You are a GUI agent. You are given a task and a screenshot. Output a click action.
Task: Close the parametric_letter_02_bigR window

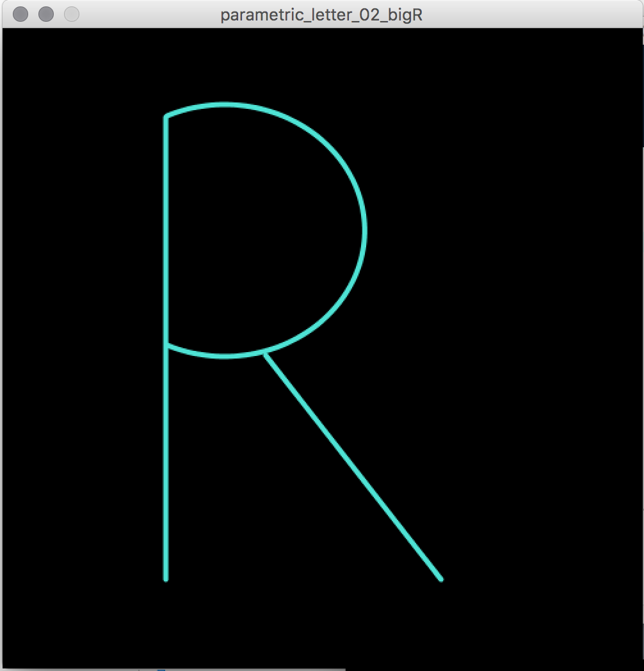[x=20, y=14]
